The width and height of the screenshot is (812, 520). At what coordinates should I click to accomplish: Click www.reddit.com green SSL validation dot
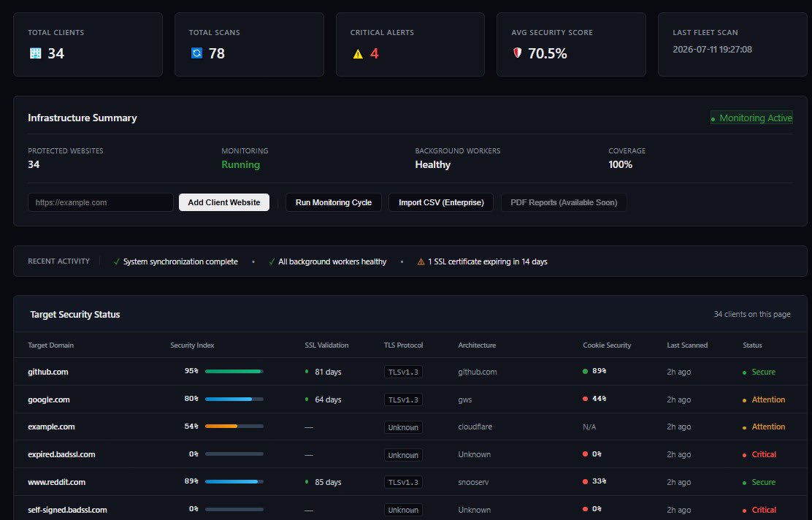point(307,482)
